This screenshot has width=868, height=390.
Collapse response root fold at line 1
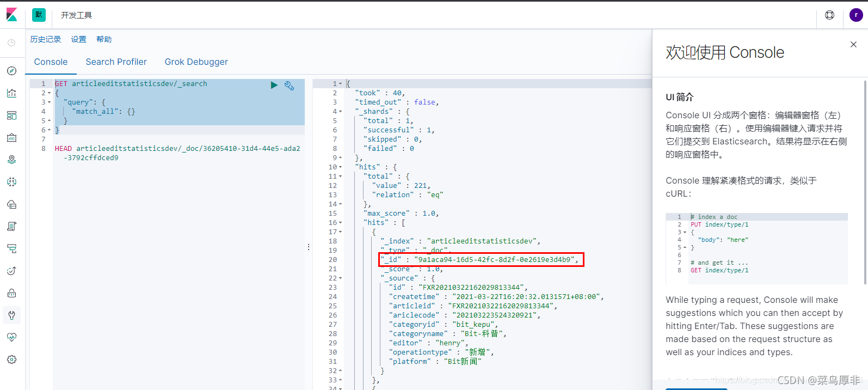[341, 84]
